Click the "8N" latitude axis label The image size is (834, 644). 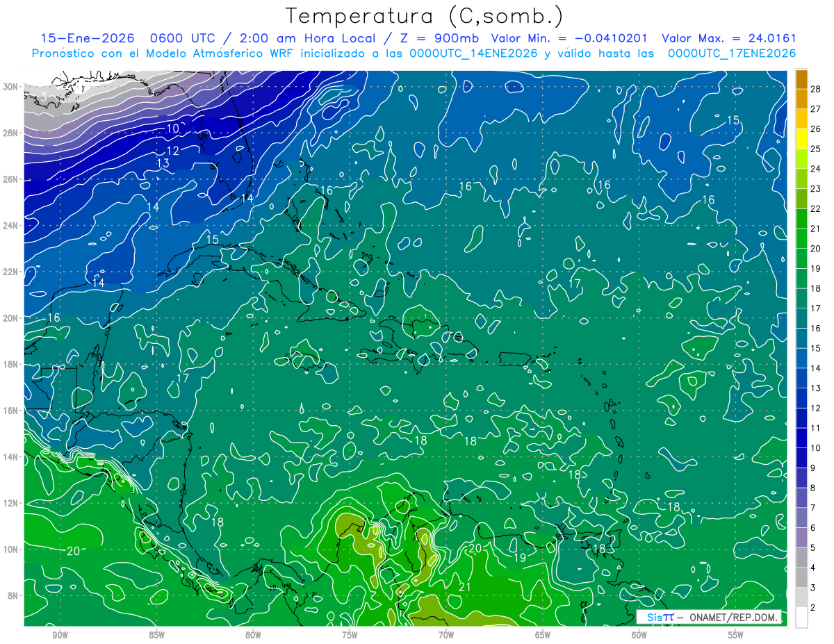click(12, 595)
